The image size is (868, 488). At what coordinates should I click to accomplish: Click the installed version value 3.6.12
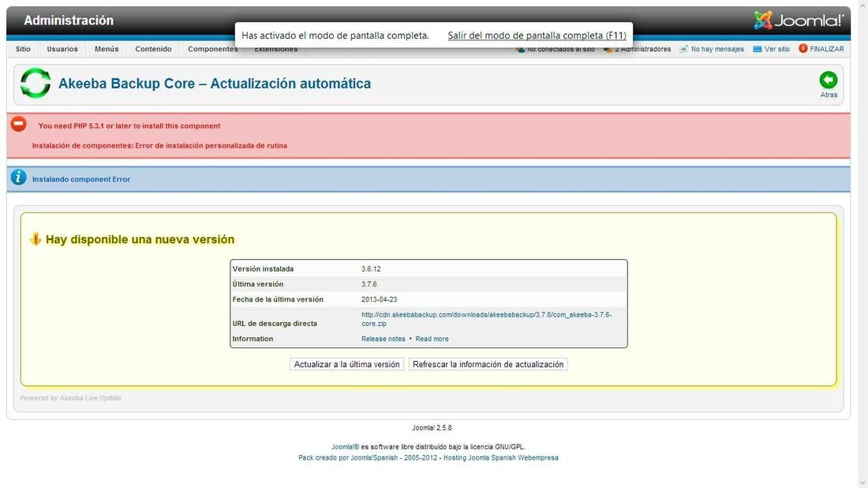coord(371,269)
